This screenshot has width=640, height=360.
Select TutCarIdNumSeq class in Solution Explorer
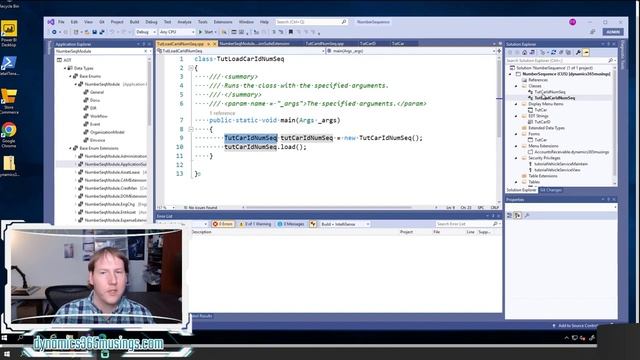[550, 92]
